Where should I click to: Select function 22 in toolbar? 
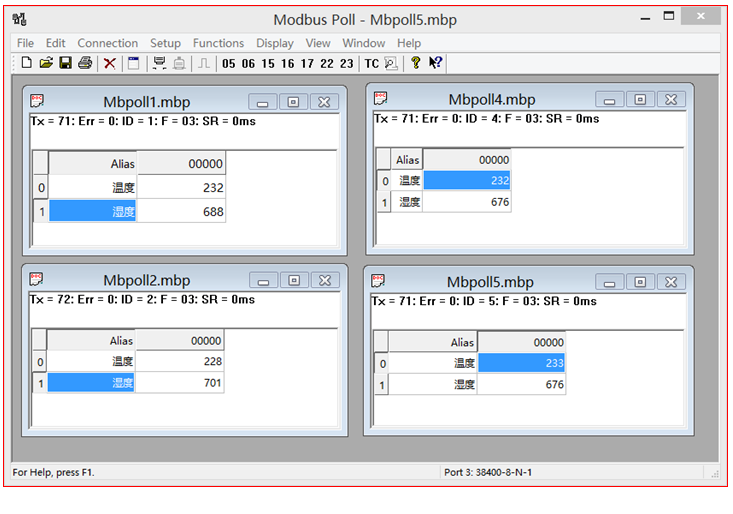[x=327, y=64]
